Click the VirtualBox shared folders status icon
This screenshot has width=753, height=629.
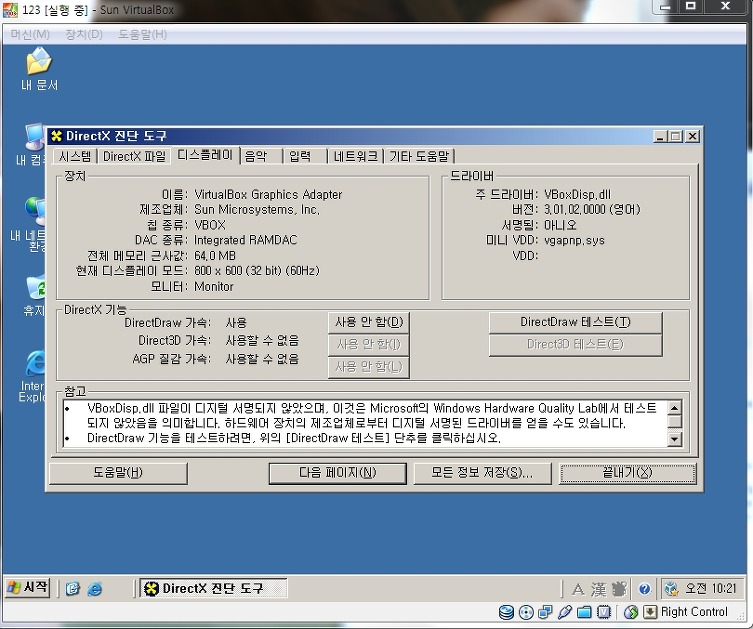584,612
